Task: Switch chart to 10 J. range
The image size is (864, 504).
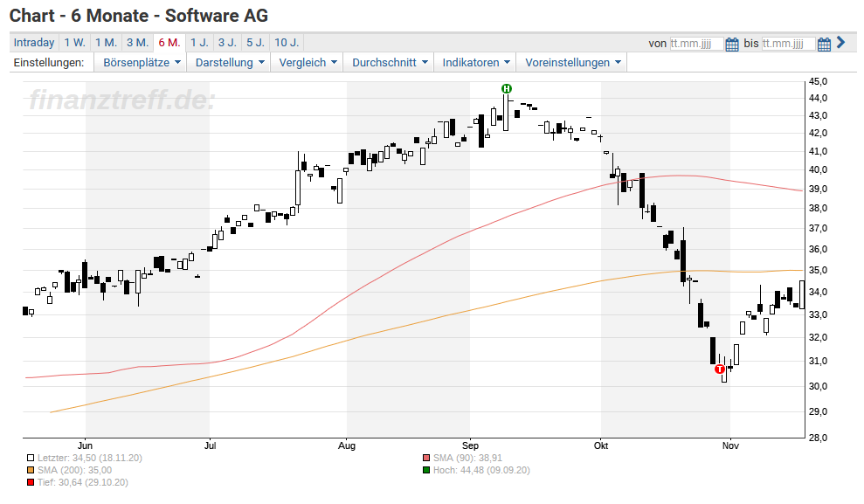Action: pyautogui.click(x=287, y=43)
